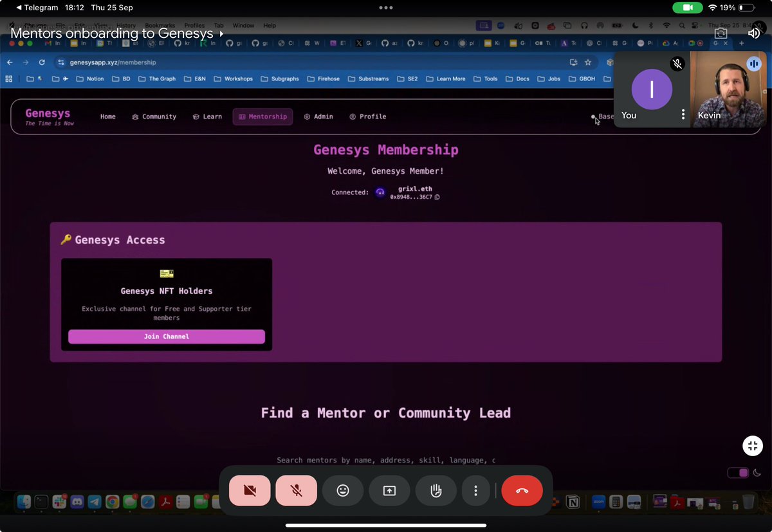Focus the Search mentors input field
772x532 pixels.
[386, 460]
